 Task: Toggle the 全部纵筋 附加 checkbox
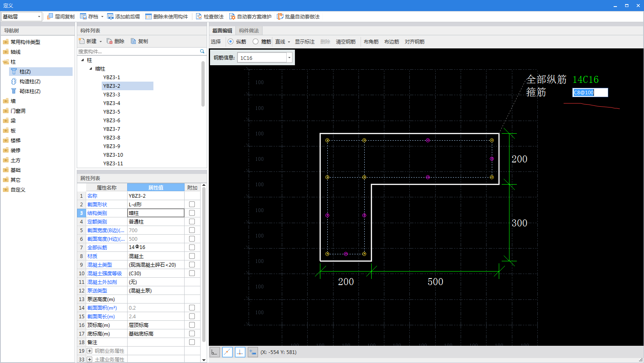[192, 247]
